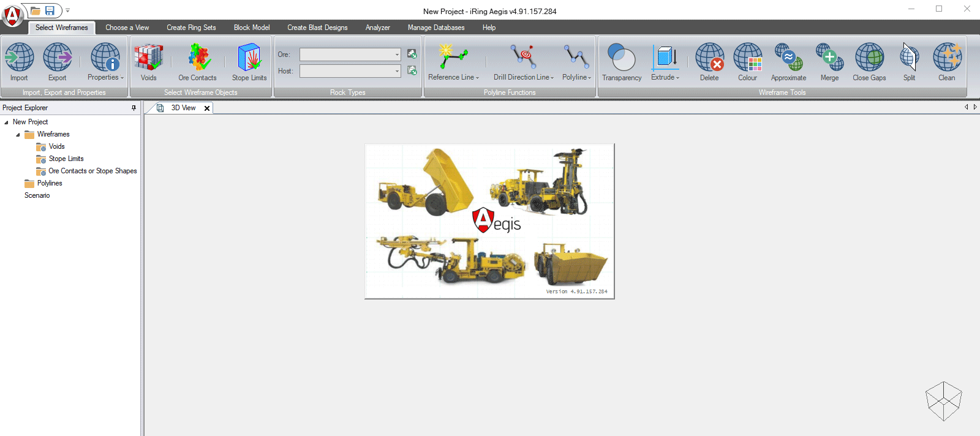Open the Manage Databases tab
This screenshot has width=980, height=436.
coord(436,28)
